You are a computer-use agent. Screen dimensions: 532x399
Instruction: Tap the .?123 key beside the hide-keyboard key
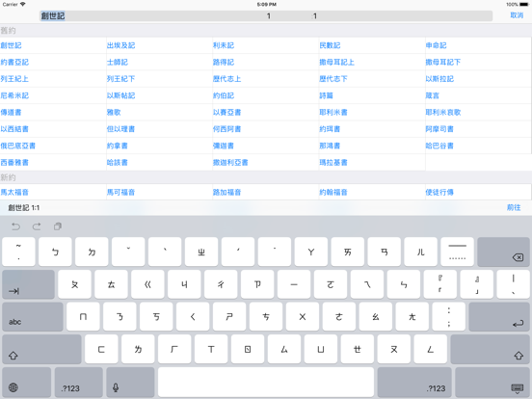[414, 383]
